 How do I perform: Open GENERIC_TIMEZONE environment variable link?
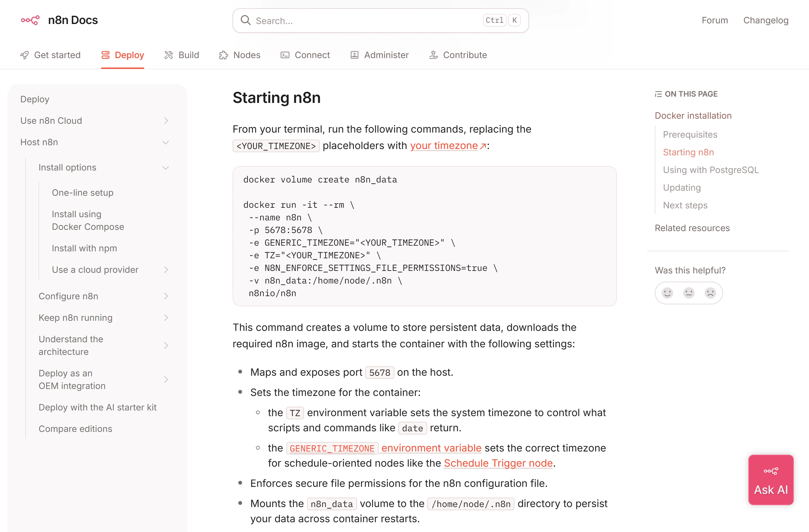[x=384, y=448]
